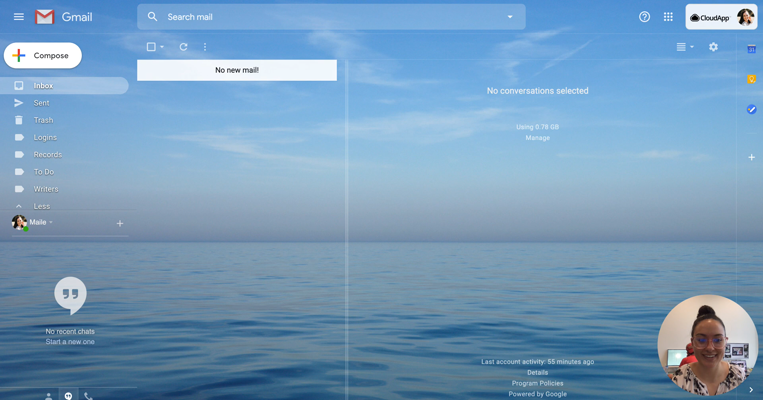Open the Support help icon
Image resolution: width=763 pixels, height=400 pixels.
point(644,17)
